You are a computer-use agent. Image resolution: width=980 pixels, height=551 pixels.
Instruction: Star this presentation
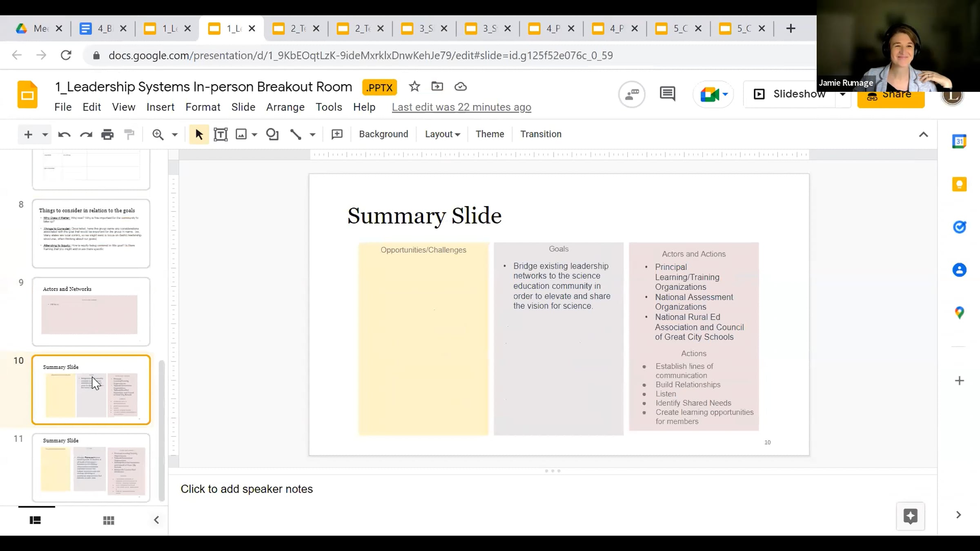(x=414, y=87)
